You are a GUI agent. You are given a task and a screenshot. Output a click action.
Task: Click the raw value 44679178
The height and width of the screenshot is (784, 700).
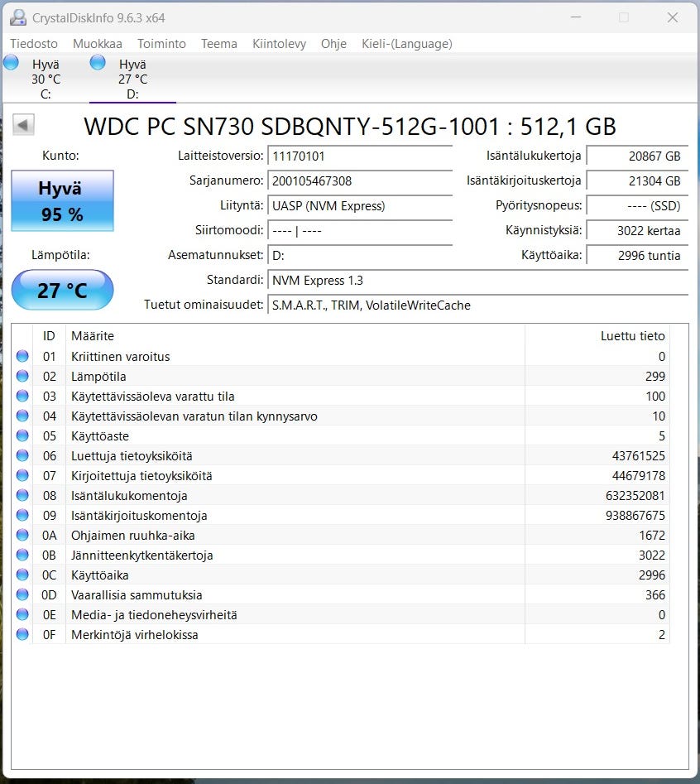click(x=639, y=475)
